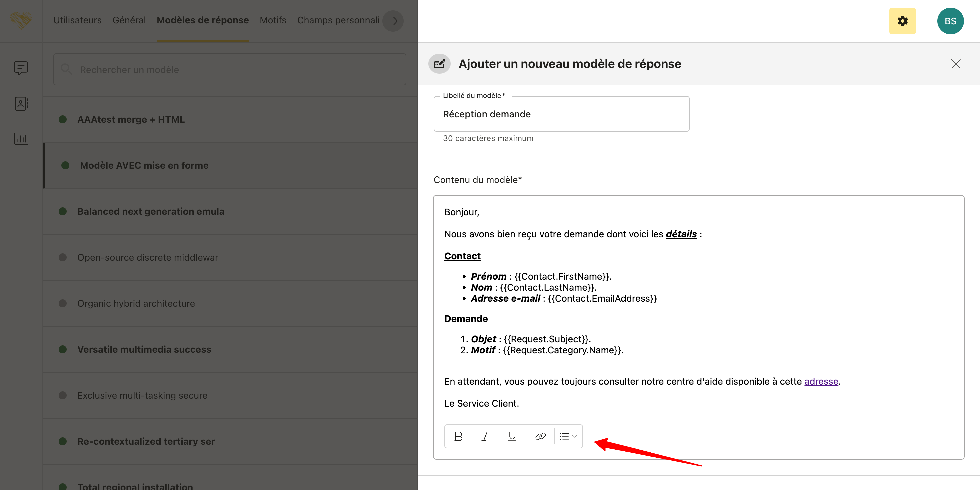Open settings gear icon
980x490 pixels.
point(902,21)
